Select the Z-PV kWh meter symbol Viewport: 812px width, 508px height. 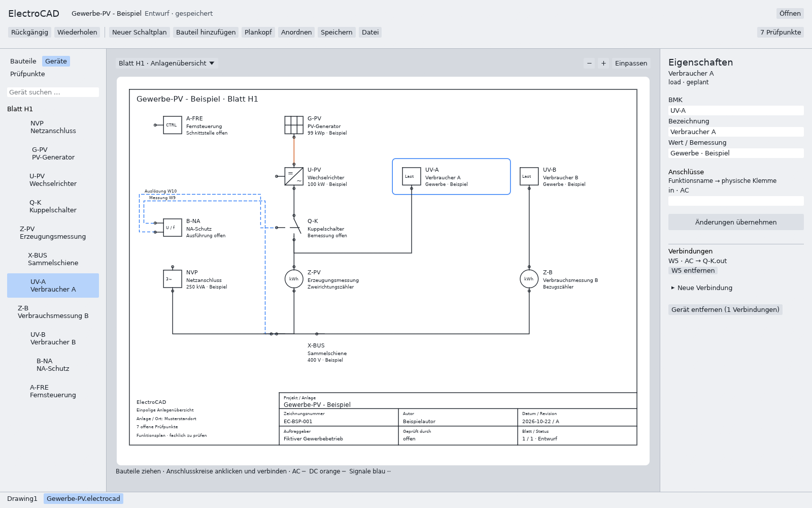[x=294, y=279]
